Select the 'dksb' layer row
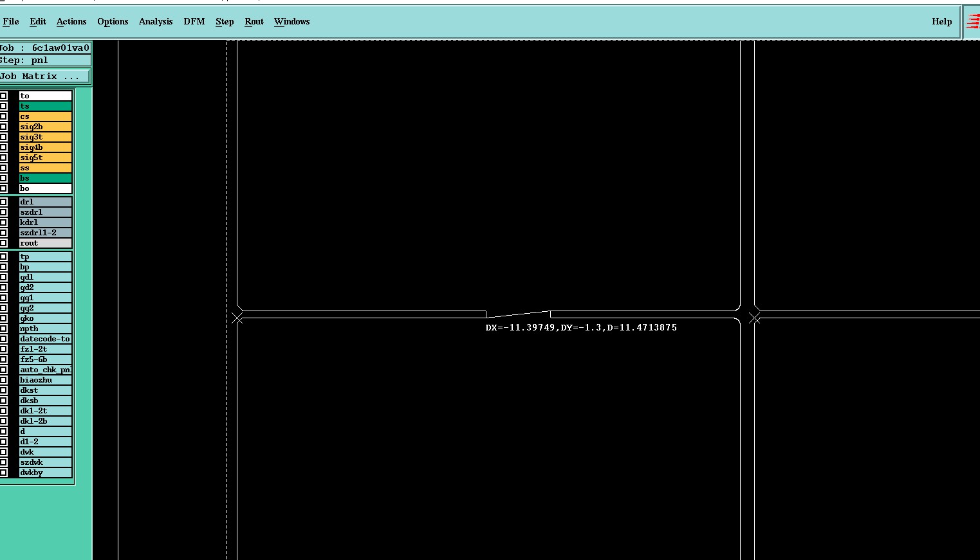This screenshot has width=980, height=560. (x=45, y=401)
